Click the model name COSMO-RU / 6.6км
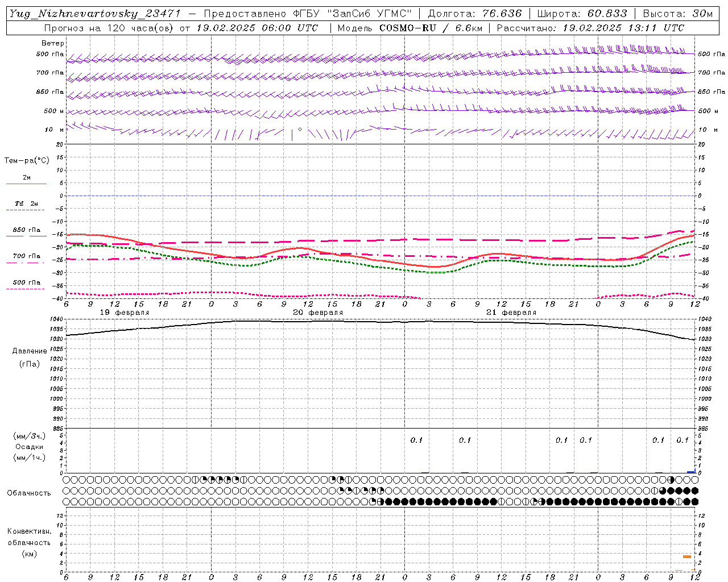728x582 pixels. (x=431, y=28)
